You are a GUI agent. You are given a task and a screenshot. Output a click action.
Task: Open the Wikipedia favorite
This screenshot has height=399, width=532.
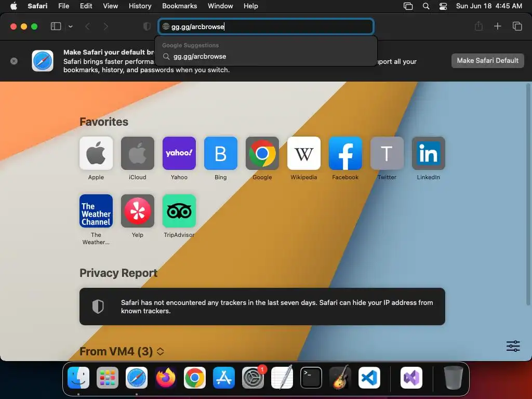pyautogui.click(x=303, y=153)
